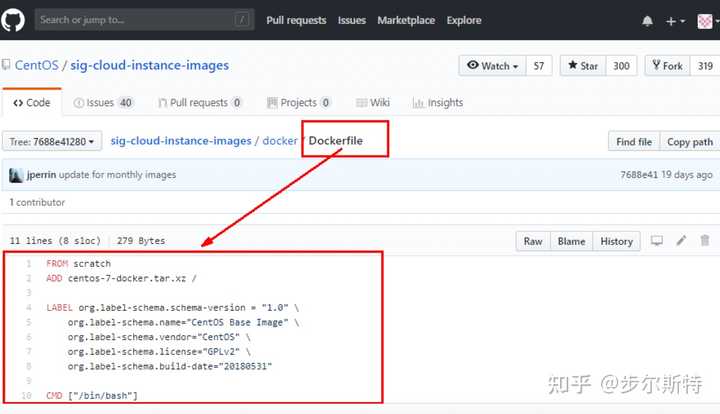View the 319 forks count

(x=705, y=66)
